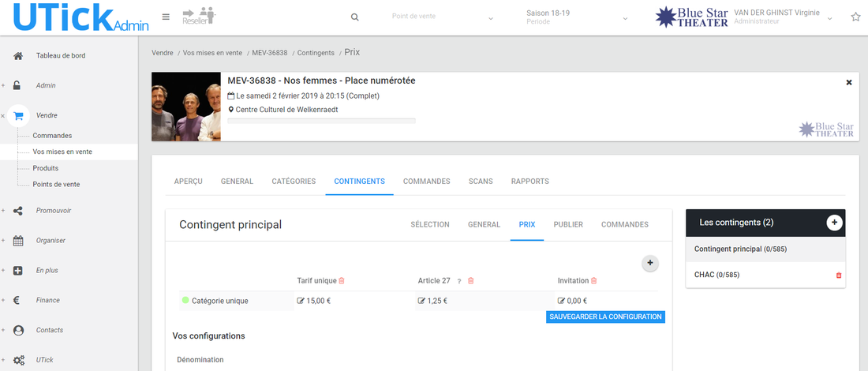Open the Saison 18-19 period dropdown

coord(576,17)
